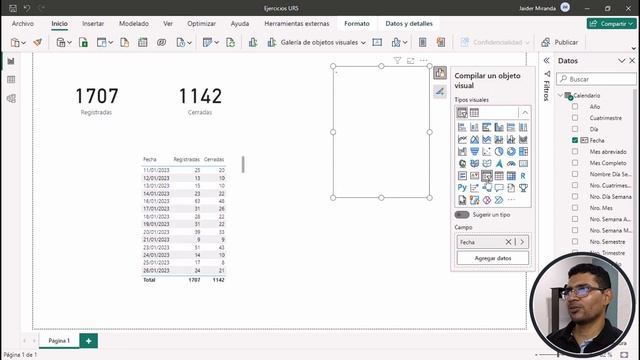
Task: Click the Publicar button
Action: (560, 42)
